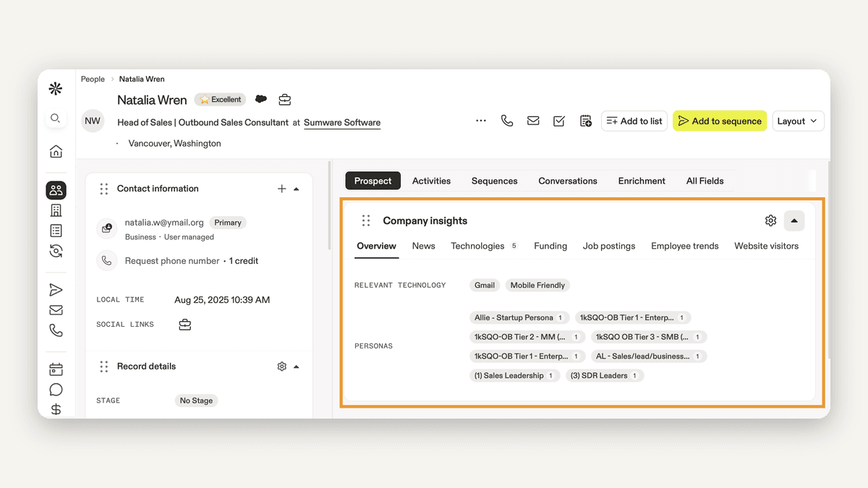Create a task via header checkbox icon
868x488 pixels.
click(x=559, y=121)
